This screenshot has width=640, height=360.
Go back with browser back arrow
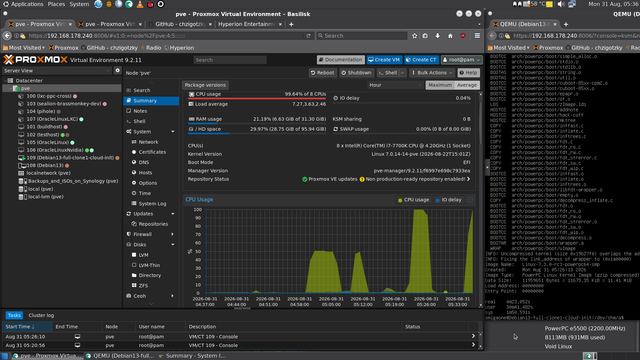[7, 36]
